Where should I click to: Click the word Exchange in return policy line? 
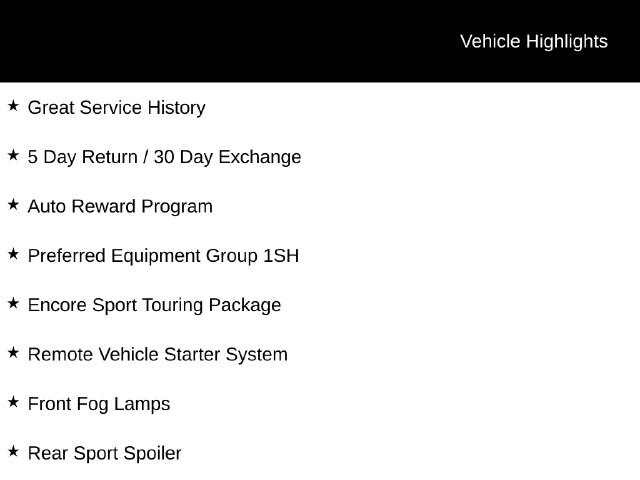point(260,158)
